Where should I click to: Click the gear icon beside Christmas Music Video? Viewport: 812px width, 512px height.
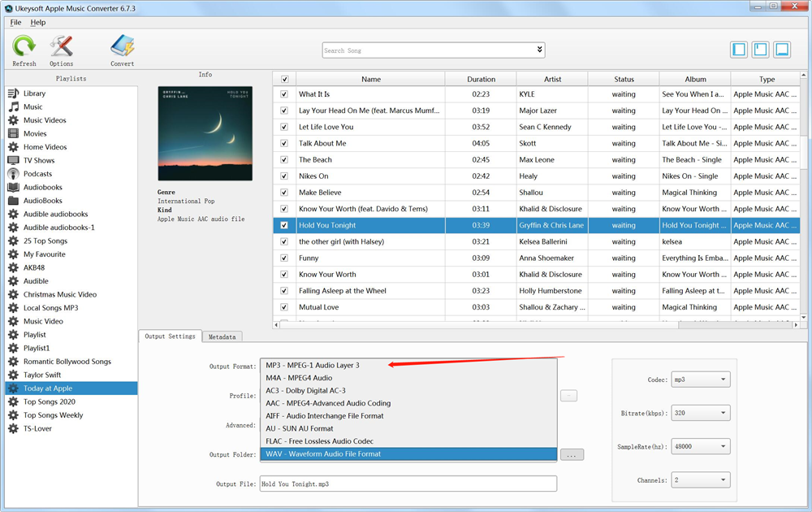[x=14, y=294]
